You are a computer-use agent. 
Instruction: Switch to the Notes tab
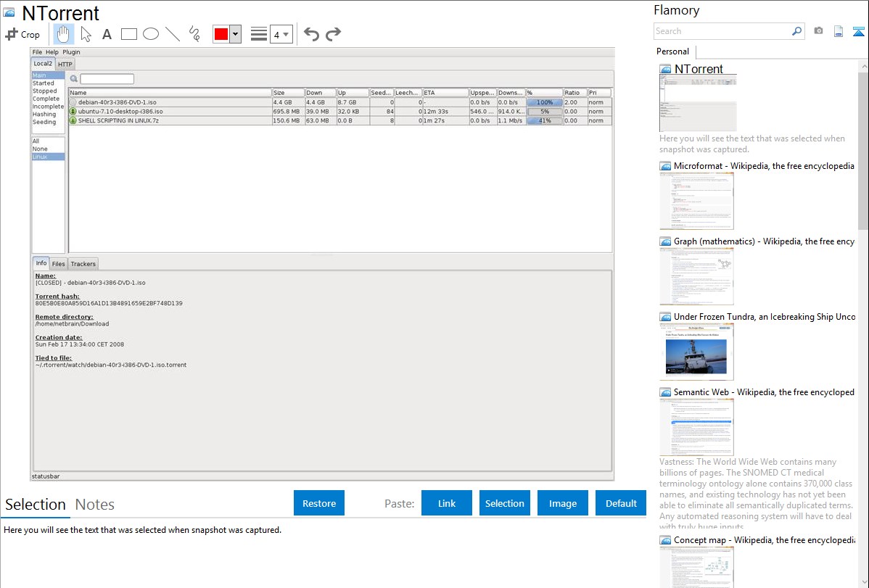click(95, 505)
